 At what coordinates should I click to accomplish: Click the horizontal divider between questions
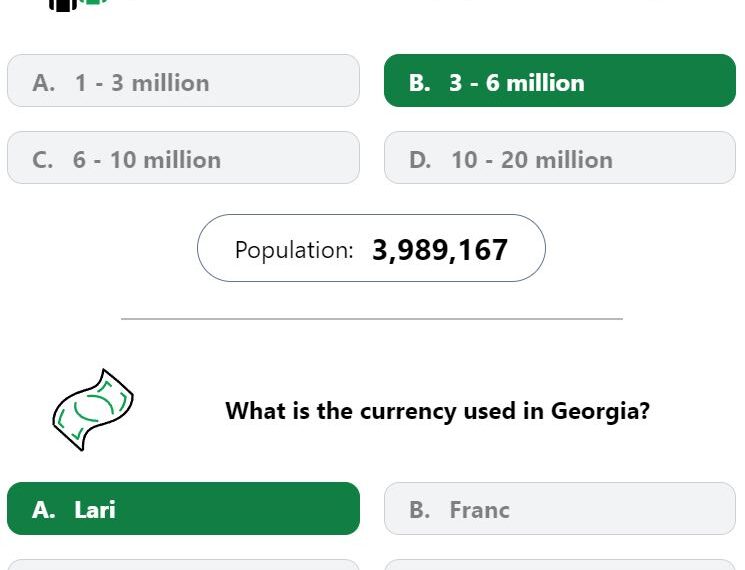coord(372,319)
